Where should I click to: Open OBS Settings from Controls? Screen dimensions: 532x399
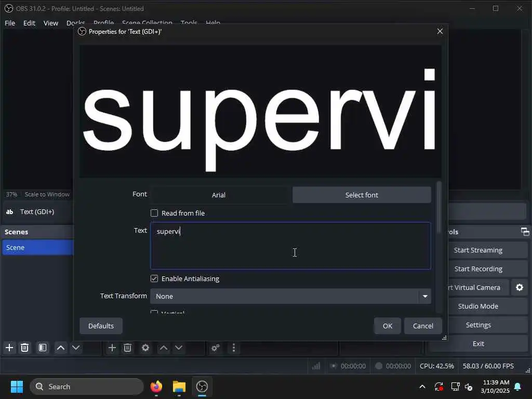coord(478,325)
